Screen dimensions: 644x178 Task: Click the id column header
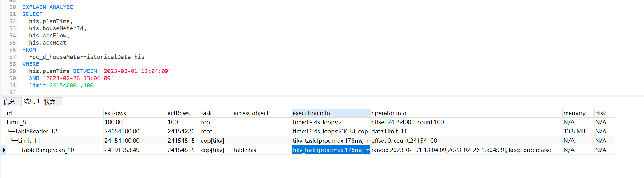pos(10,113)
